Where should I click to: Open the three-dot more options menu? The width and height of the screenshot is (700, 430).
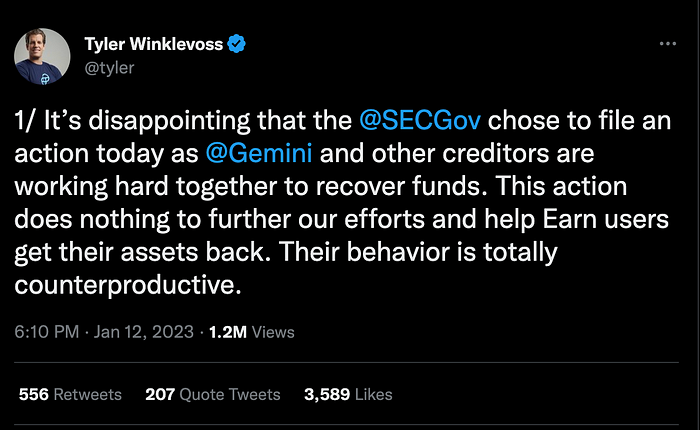(667, 44)
